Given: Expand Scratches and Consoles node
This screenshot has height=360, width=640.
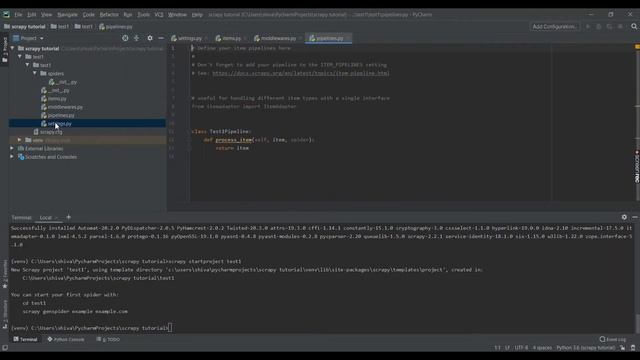Looking at the screenshot, I should [x=12, y=157].
